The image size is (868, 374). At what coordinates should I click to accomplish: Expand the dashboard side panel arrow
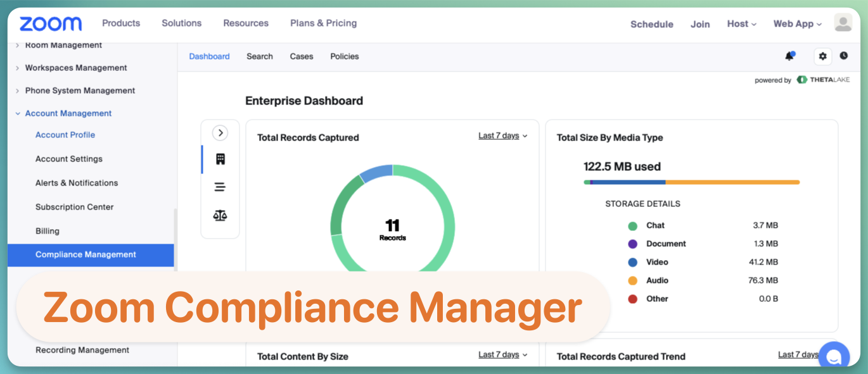[x=220, y=133]
